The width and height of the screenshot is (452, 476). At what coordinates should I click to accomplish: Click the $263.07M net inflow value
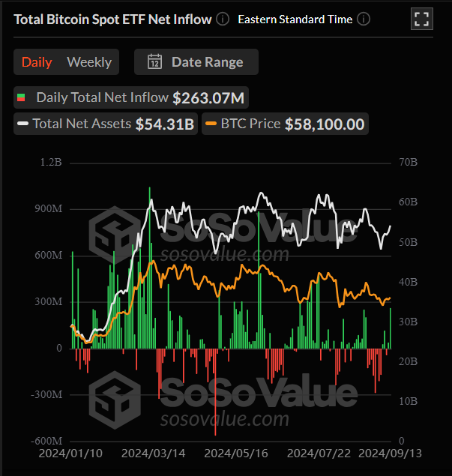208,98
